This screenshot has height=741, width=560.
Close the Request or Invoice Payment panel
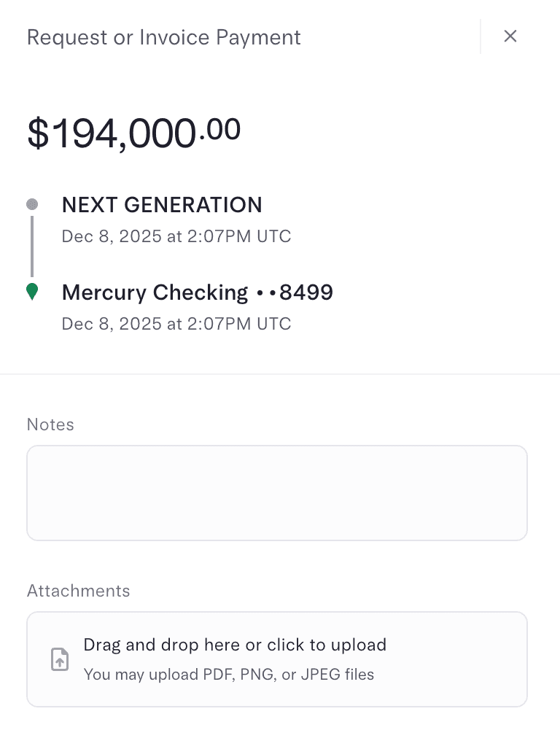[510, 36]
